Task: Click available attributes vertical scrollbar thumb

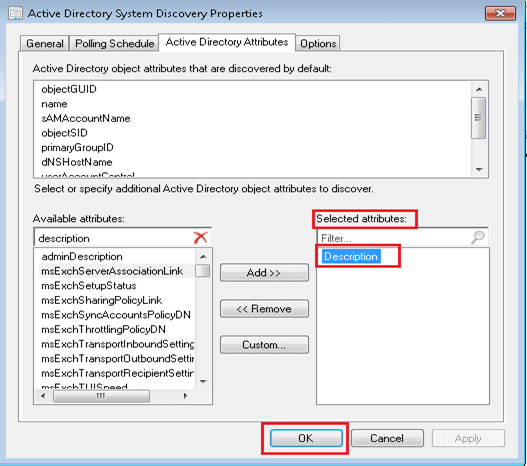Action: 203,271
